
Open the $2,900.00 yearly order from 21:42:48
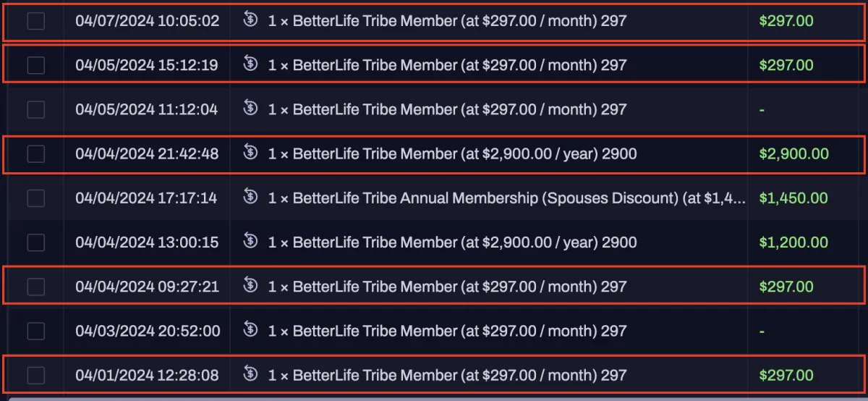click(452, 154)
